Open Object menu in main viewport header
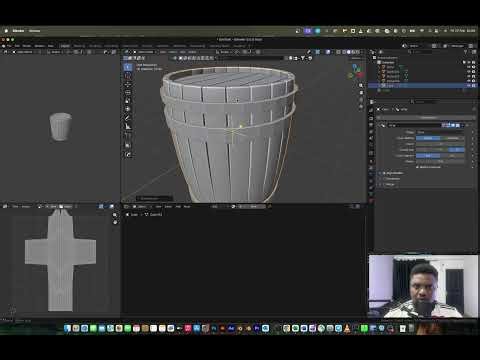Viewport: 480px width, 360px height. [192, 52]
